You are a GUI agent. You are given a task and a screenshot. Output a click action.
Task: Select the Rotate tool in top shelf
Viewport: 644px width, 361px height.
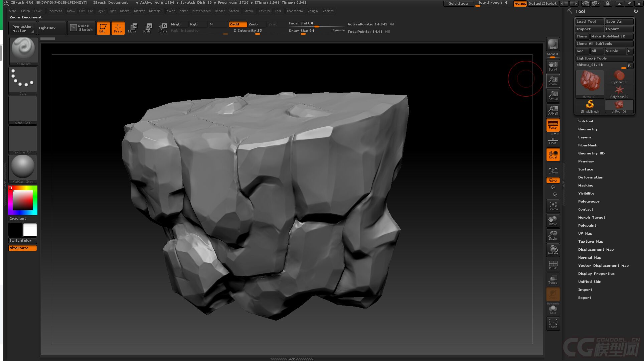[x=162, y=28]
